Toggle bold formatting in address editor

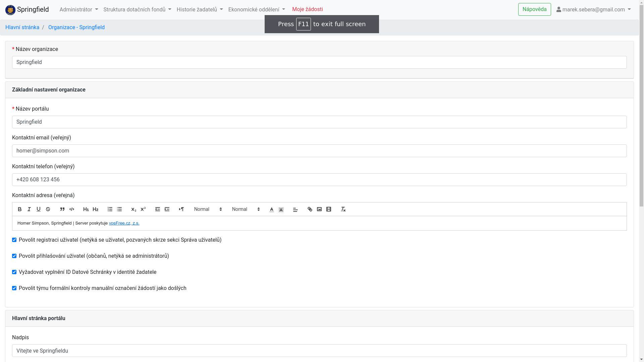pos(20,209)
